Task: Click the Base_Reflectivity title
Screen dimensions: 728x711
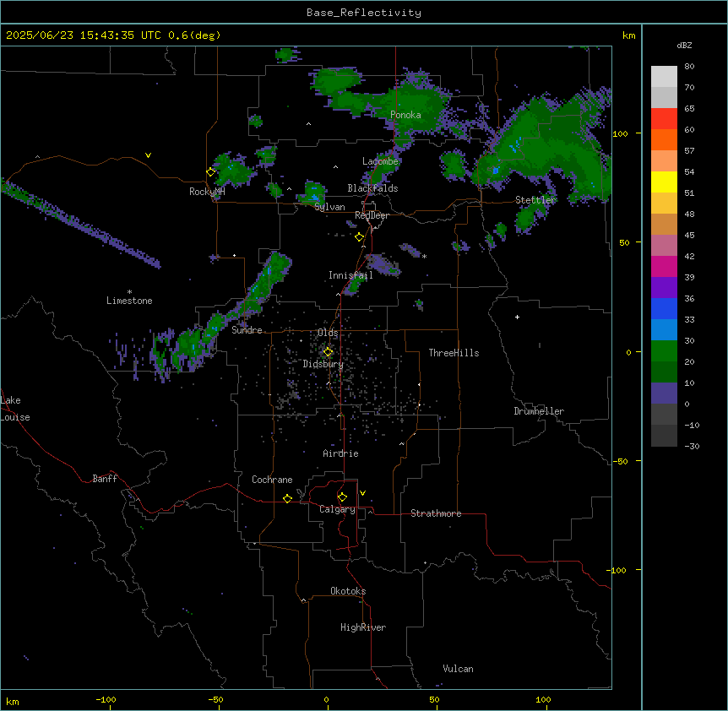Action: (364, 13)
